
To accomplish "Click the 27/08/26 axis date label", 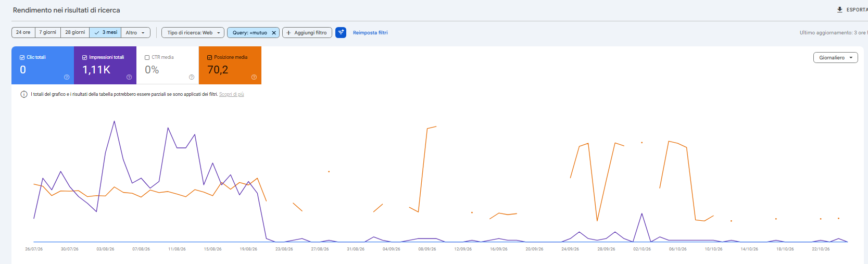I will click(x=320, y=249).
